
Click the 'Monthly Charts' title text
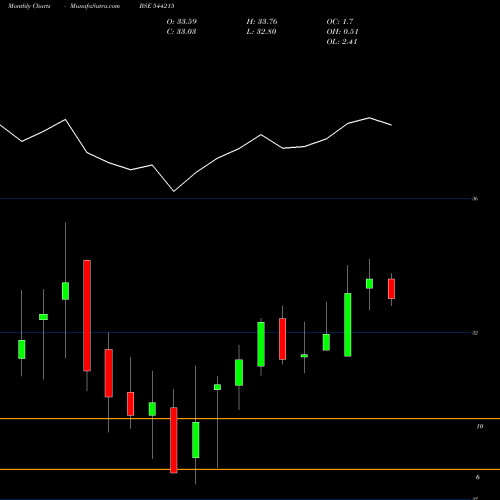click(x=29, y=6)
